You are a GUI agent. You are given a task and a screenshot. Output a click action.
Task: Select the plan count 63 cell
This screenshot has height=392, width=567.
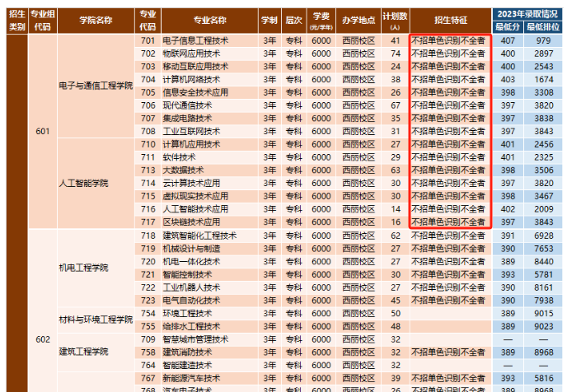click(396, 170)
